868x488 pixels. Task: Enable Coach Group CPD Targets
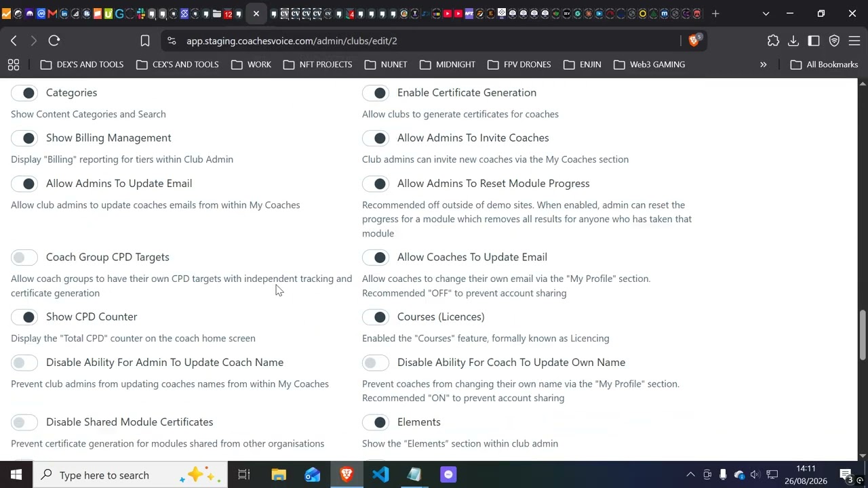coord(24,258)
